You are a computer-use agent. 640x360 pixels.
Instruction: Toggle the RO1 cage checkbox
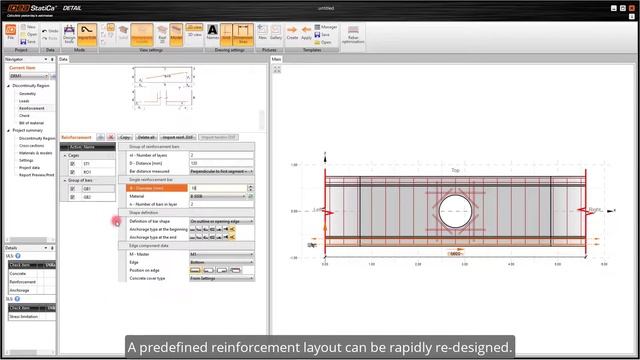73,172
